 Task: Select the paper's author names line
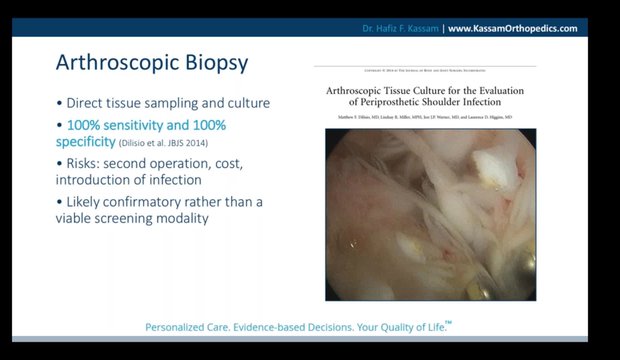coord(425,117)
